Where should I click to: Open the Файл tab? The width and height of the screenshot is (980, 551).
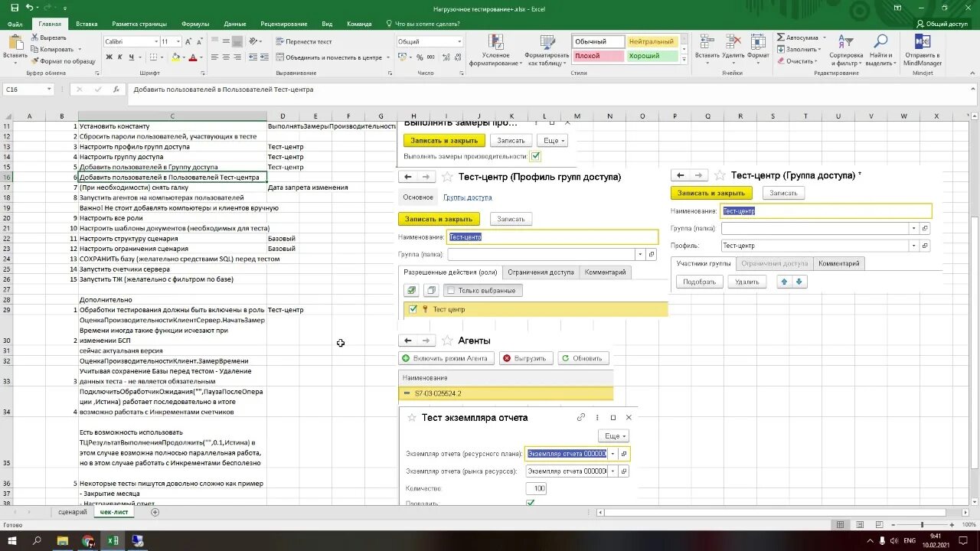[x=15, y=24]
